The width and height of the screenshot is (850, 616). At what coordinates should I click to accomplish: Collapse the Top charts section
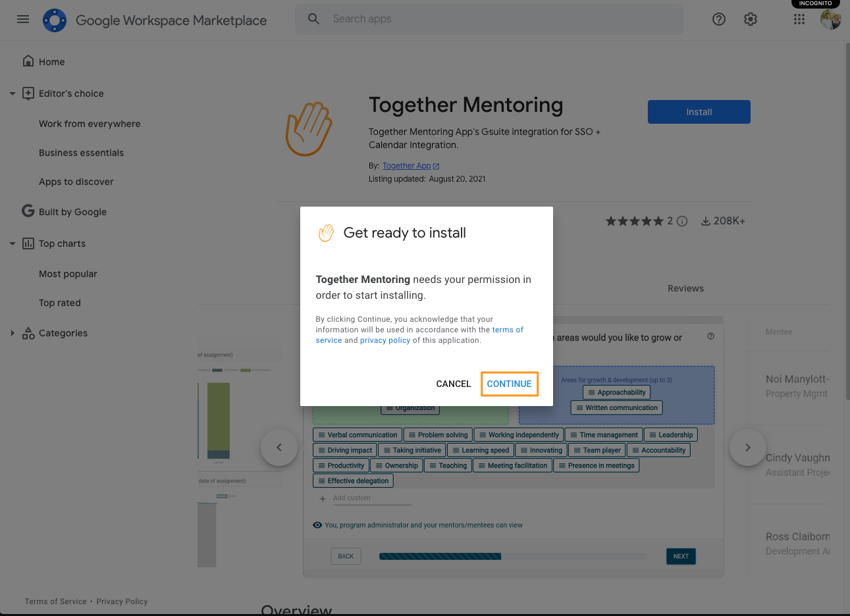click(13, 244)
